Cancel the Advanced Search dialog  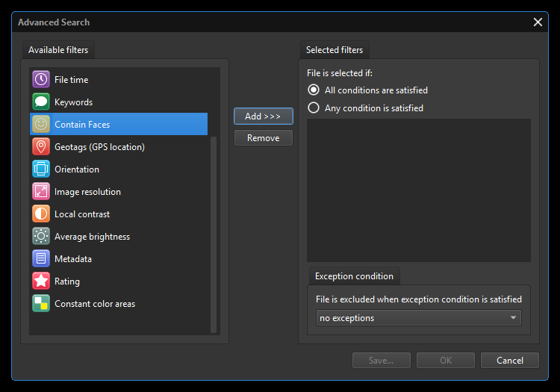tap(509, 361)
